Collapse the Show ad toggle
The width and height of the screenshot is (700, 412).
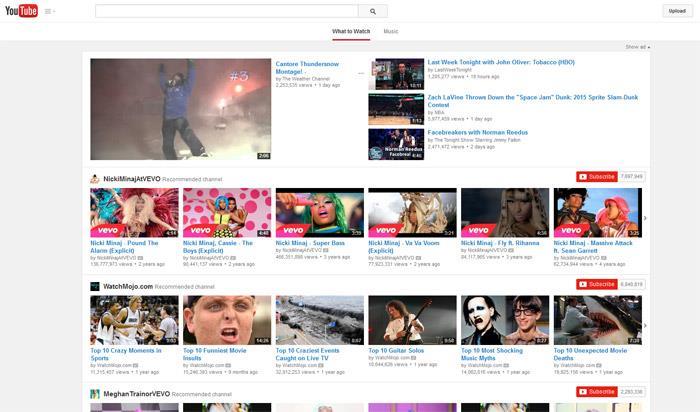638,47
